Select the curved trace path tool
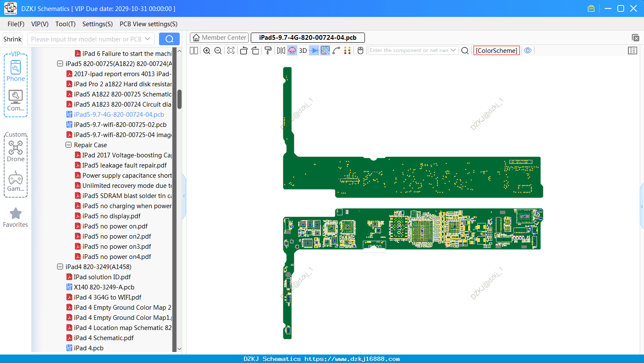644x363 pixels. click(337, 50)
